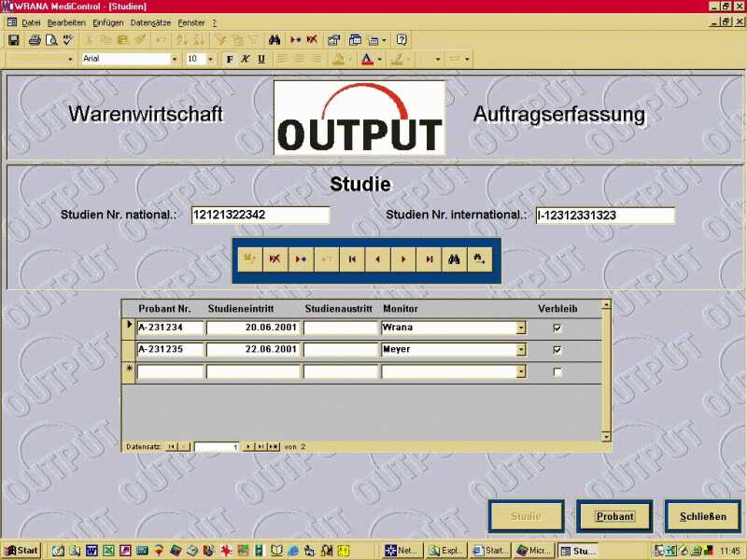Click the Save icon in the toolbar
This screenshot has width=747, height=560.
click(13, 40)
